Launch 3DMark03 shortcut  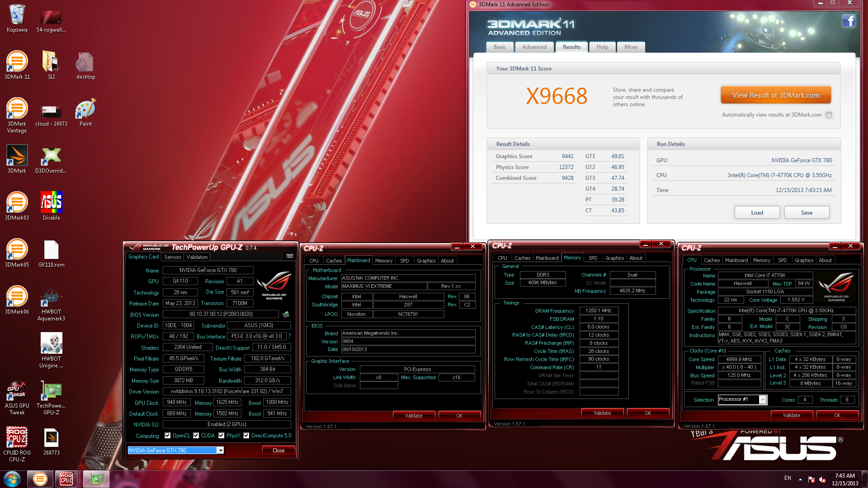click(x=17, y=206)
